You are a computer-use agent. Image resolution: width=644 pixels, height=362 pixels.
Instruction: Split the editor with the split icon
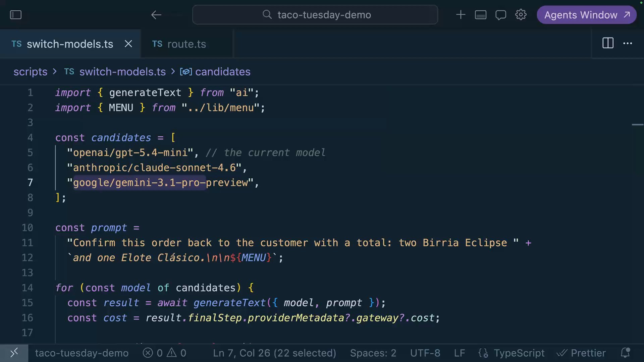click(x=608, y=43)
